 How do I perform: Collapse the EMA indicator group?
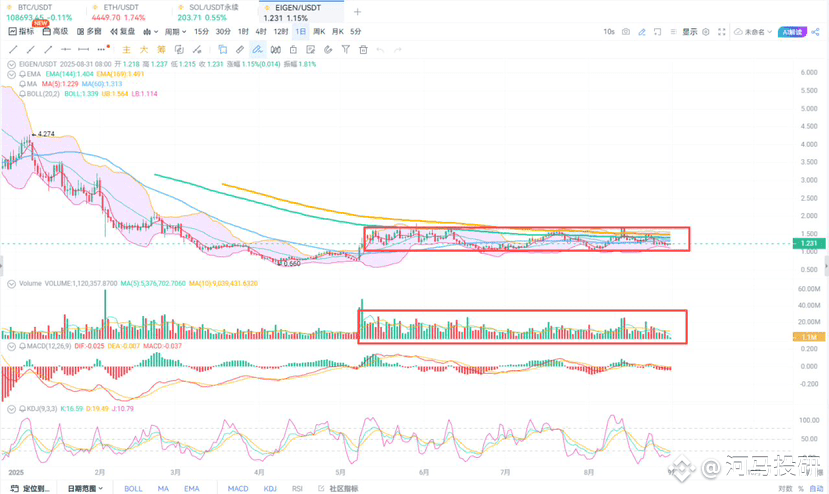(x=11, y=74)
